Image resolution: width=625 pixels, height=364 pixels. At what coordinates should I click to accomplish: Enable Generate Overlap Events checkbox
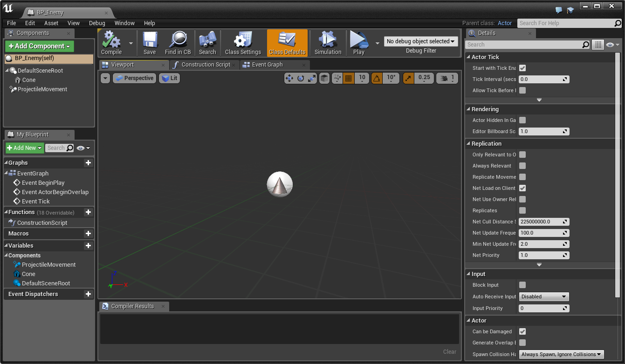pos(522,343)
